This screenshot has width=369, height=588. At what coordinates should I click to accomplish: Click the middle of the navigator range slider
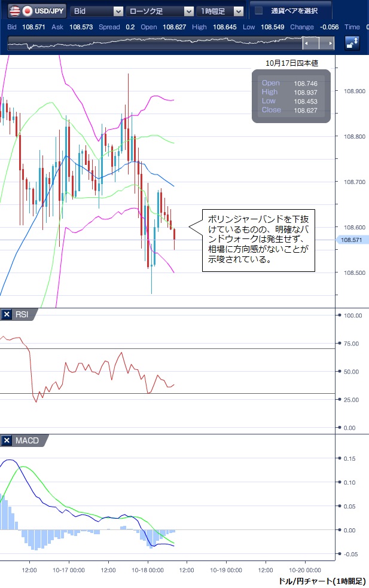(318, 43)
